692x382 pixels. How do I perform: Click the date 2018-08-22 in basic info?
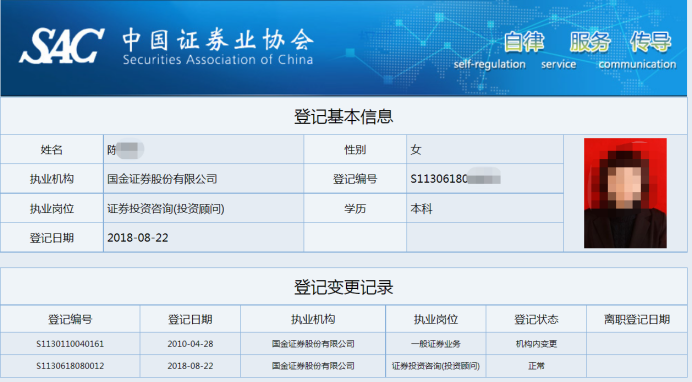point(138,238)
